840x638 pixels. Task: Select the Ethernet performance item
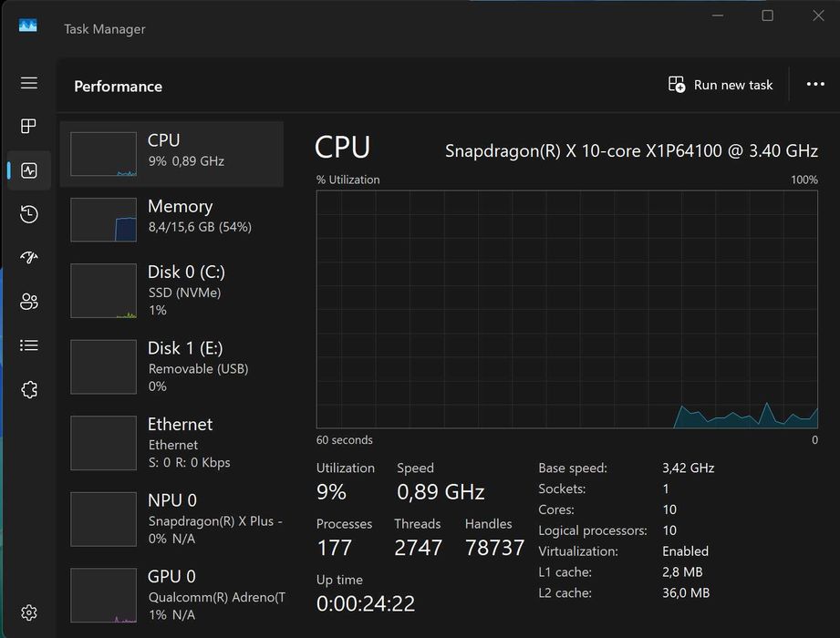coord(171,443)
